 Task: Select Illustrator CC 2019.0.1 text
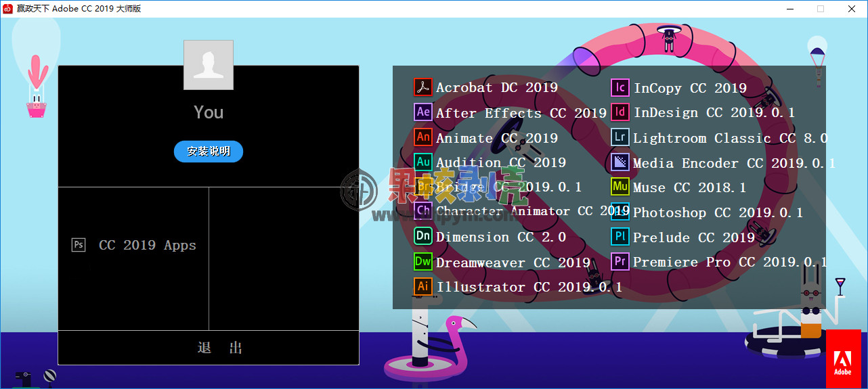tap(529, 287)
